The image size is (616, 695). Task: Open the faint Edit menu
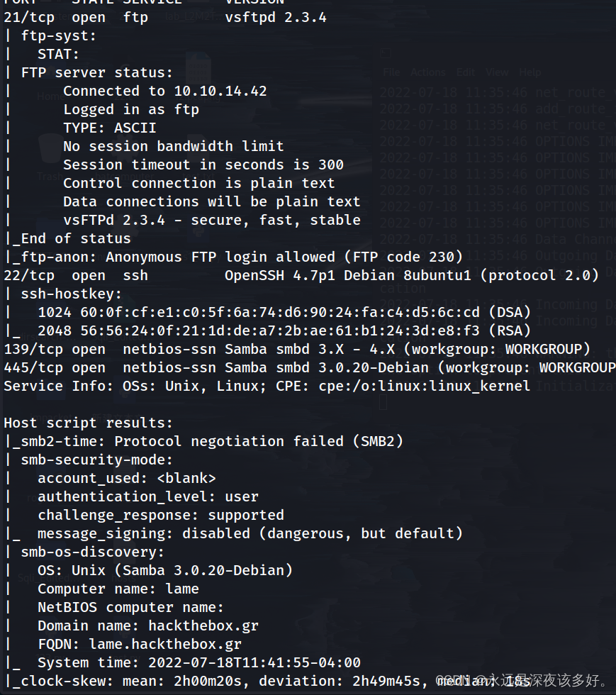click(465, 72)
